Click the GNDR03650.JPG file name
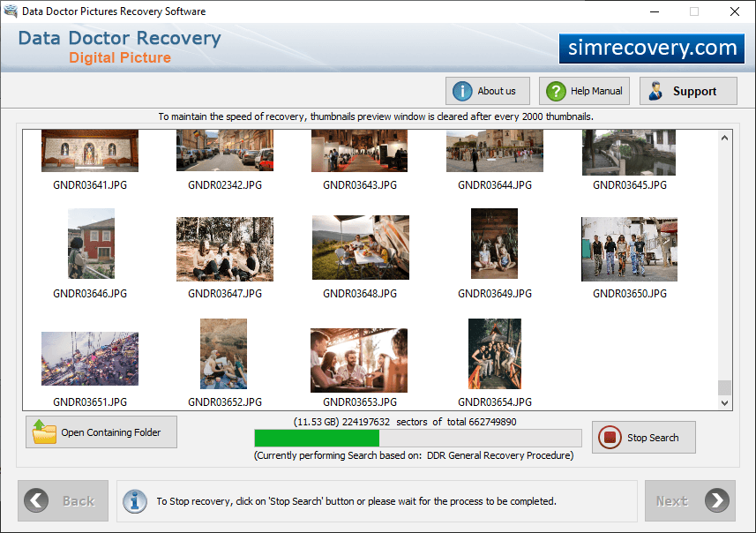The height and width of the screenshot is (533, 756). (630, 294)
